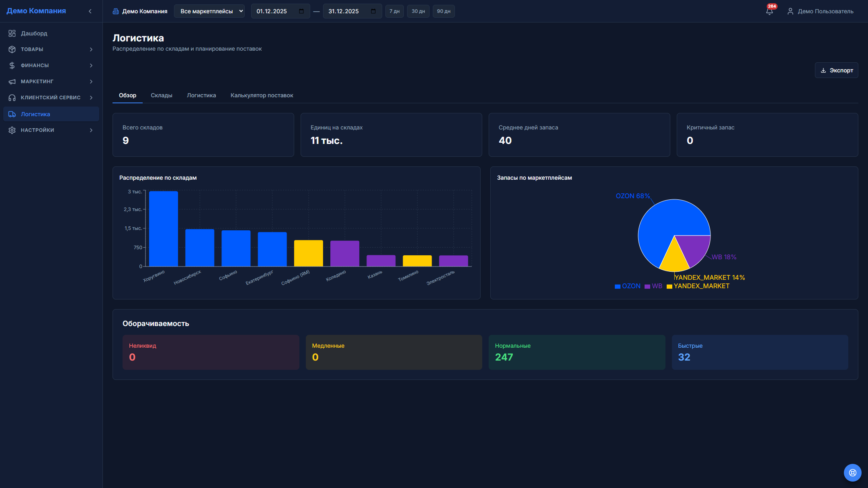Expand the МАРКЕТИНГ menu chevron

(x=91, y=82)
